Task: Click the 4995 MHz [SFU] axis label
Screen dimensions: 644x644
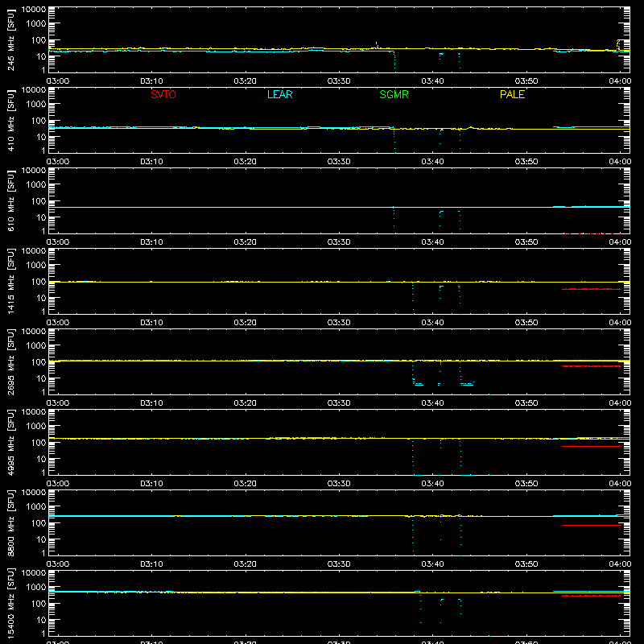Action: coord(10,443)
